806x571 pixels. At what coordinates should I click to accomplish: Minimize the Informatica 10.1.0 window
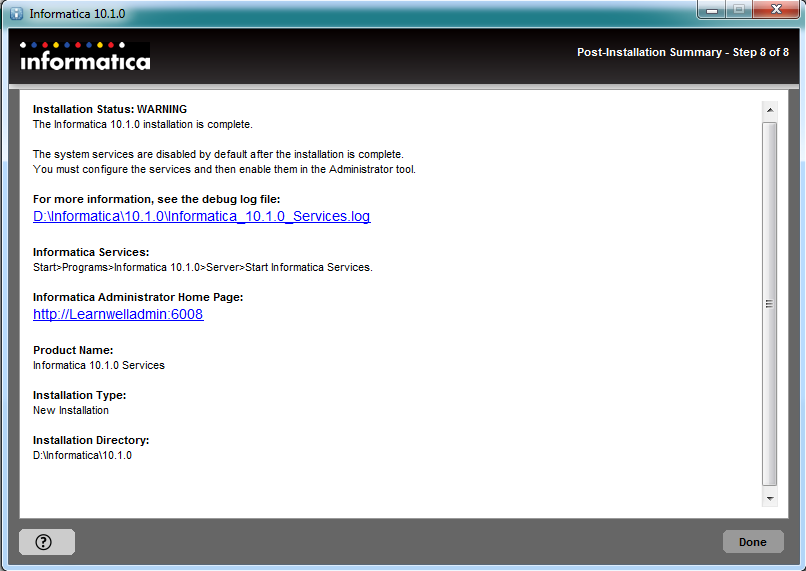pyautogui.click(x=712, y=10)
